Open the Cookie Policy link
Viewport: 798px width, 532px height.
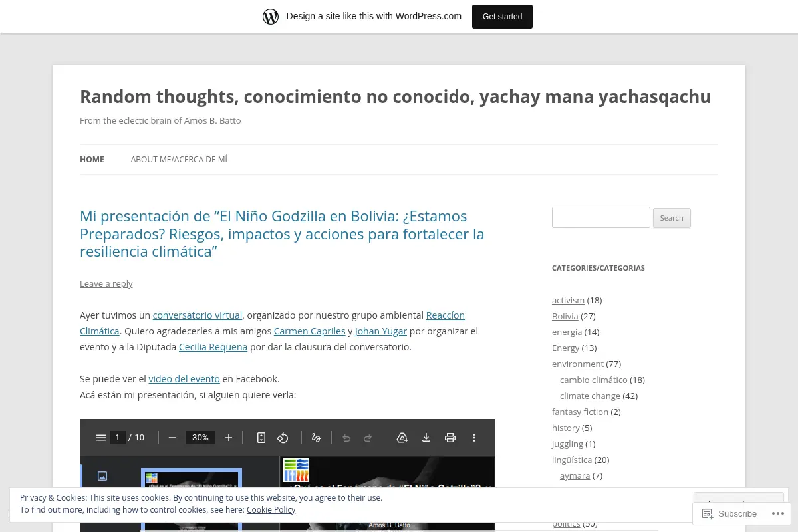coord(271,510)
